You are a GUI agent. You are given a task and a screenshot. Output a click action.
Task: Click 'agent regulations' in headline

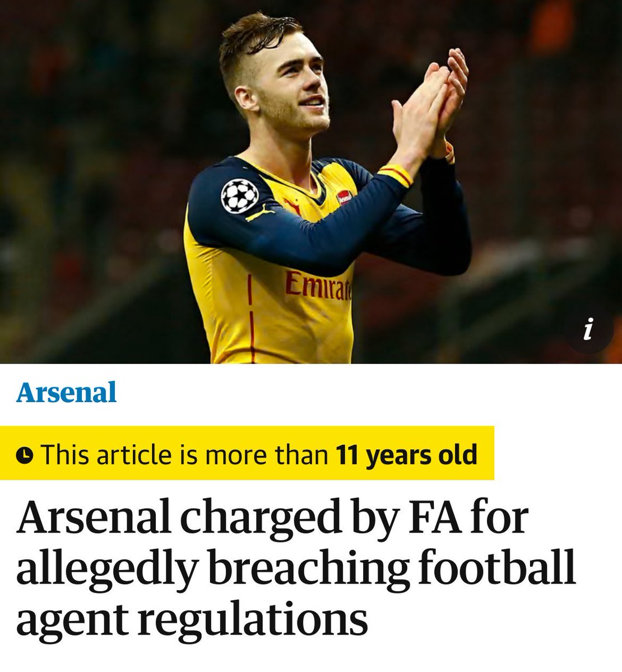192,620
